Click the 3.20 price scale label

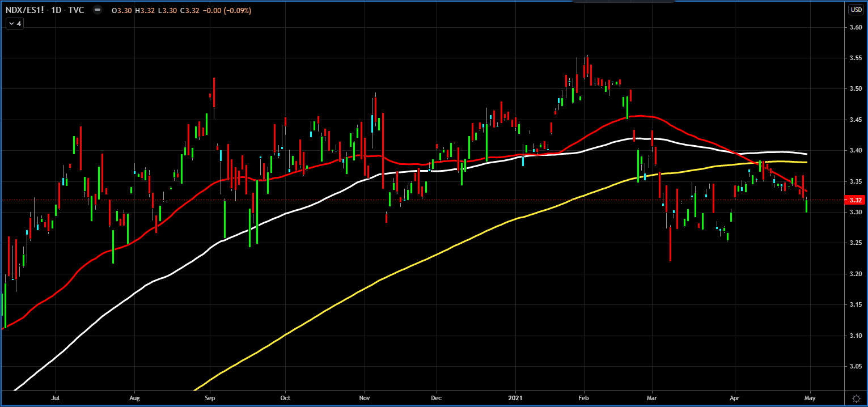click(x=856, y=274)
